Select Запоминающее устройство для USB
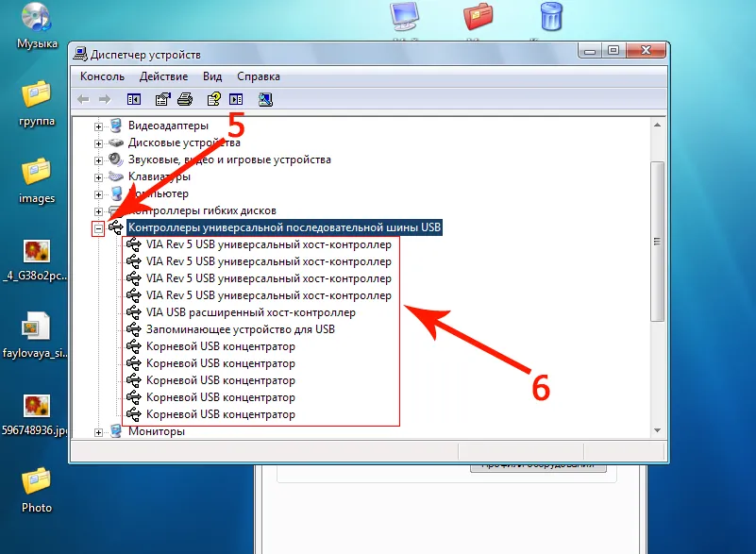Image resolution: width=756 pixels, height=554 pixels. coord(240,329)
